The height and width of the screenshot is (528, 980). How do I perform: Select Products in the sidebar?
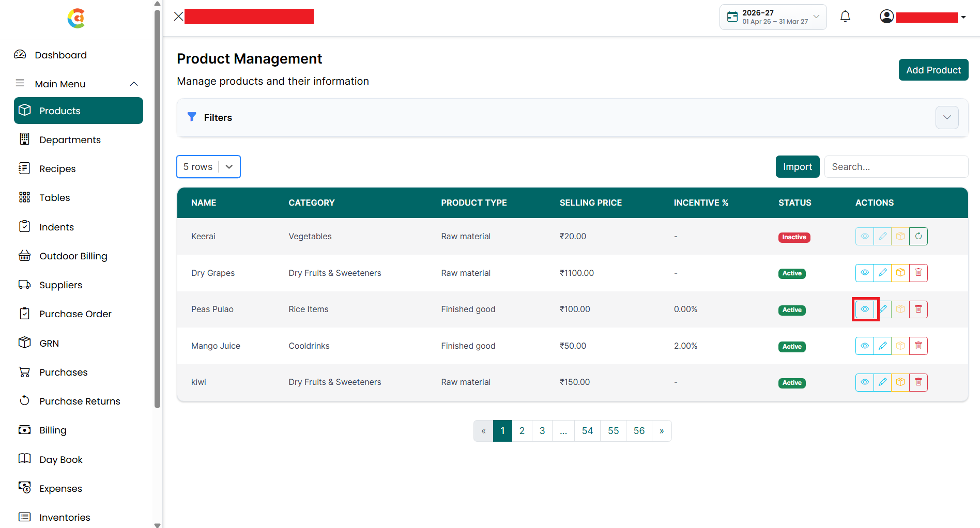coord(79,111)
